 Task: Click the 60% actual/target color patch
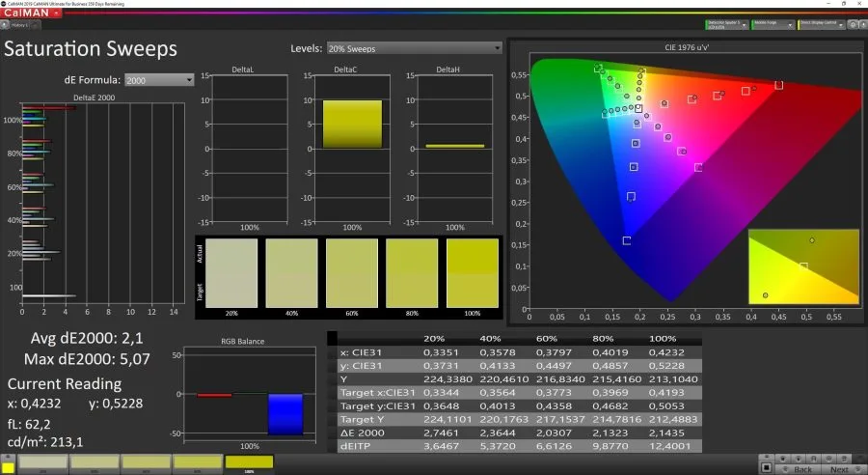click(x=351, y=272)
